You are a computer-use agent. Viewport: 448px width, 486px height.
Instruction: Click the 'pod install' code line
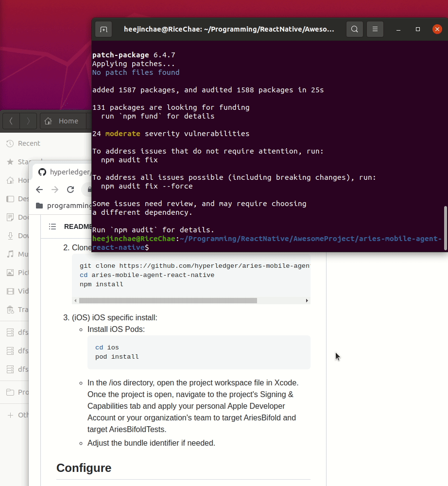point(117,357)
